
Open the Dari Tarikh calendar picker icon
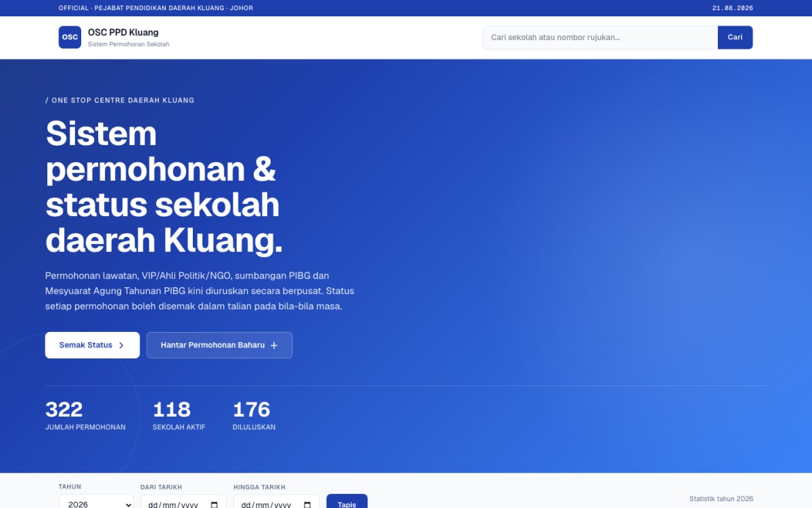tap(215, 504)
